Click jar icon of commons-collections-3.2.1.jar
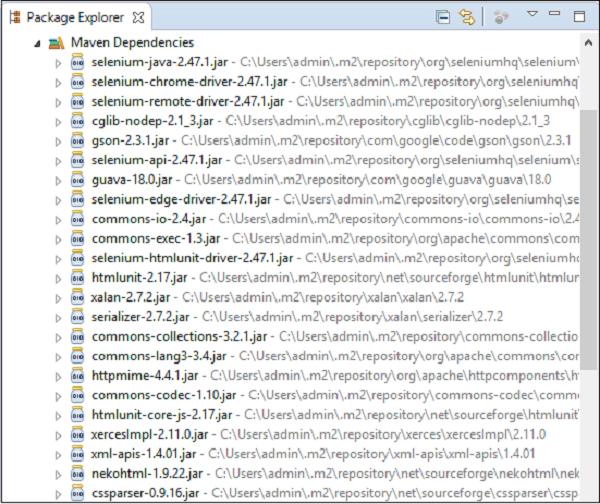Image resolution: width=600 pixels, height=504 pixels. 78,336
